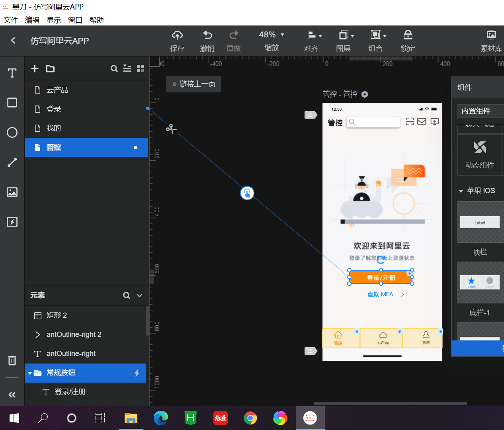
Task: Open the 文件 menu
Action: (11, 20)
